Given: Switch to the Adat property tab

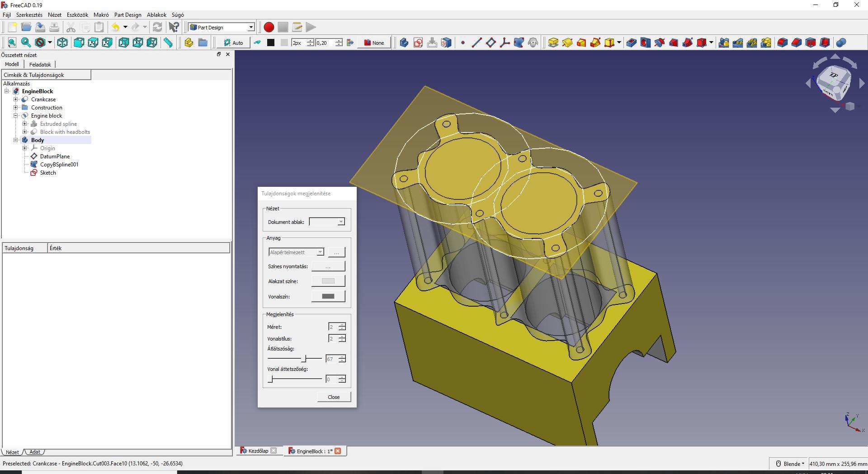Looking at the screenshot, I should pos(35,452).
